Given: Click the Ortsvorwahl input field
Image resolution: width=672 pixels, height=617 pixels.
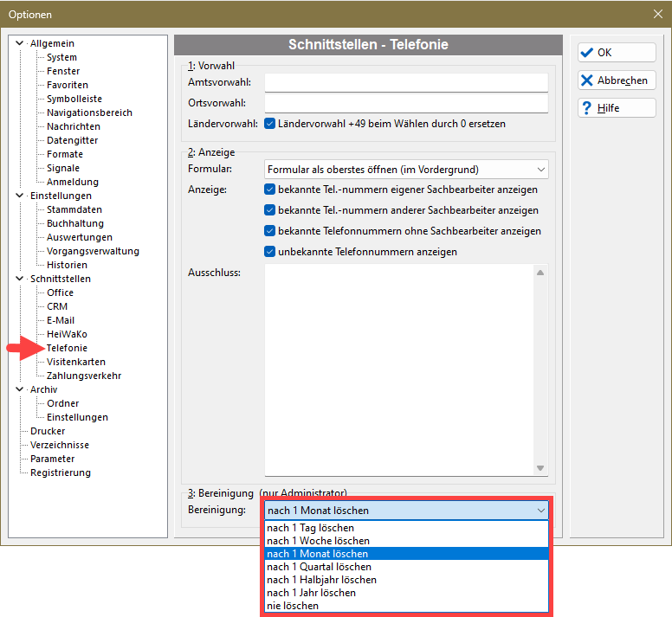Looking at the screenshot, I should coord(406,103).
